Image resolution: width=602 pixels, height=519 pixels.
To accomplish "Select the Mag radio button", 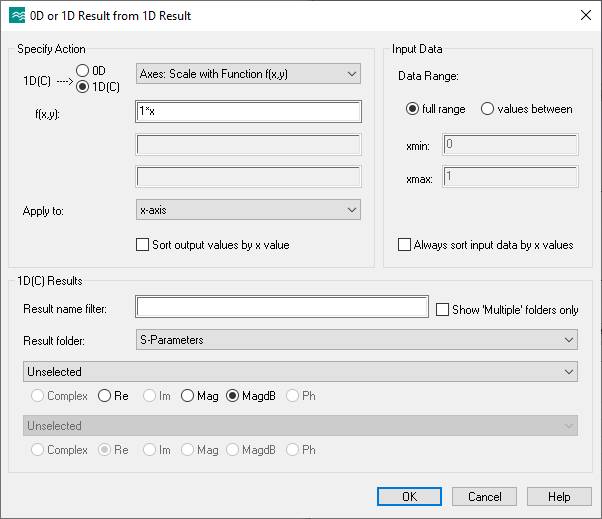I will point(187,396).
